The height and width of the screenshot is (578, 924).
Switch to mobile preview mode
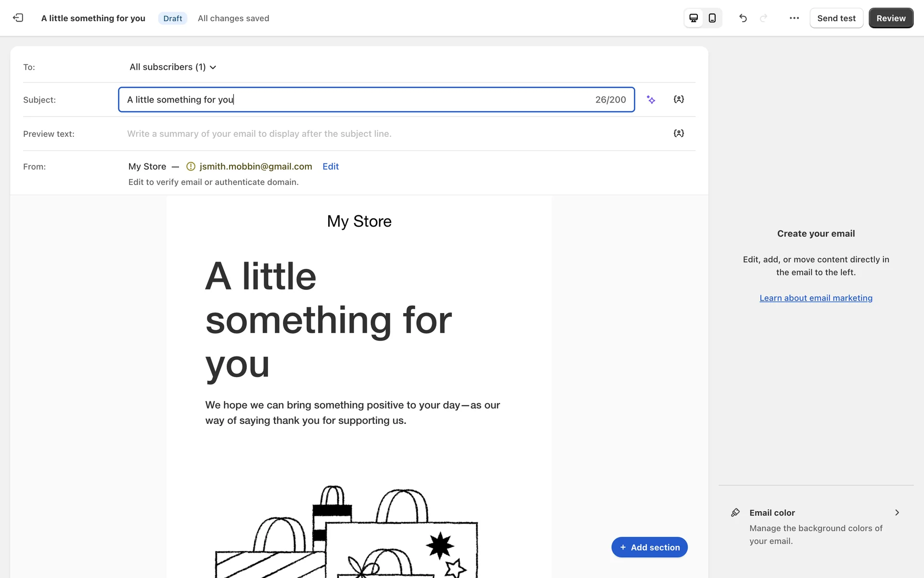tap(712, 18)
